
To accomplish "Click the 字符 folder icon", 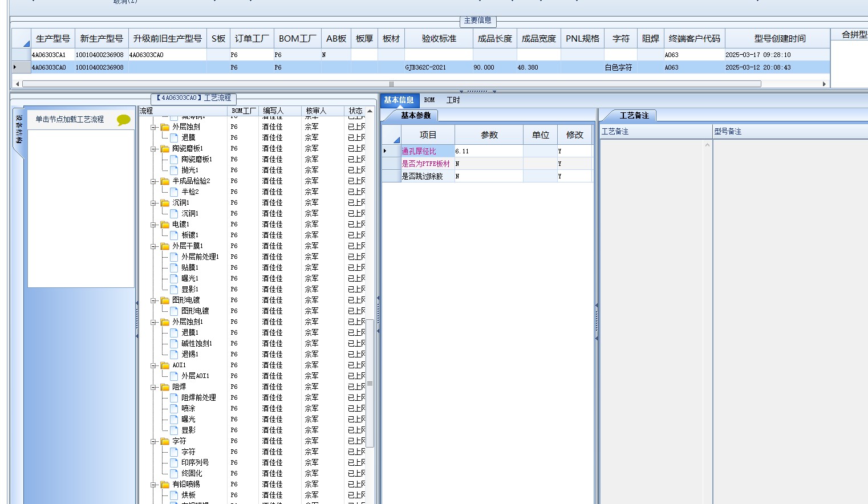I will coord(165,441).
